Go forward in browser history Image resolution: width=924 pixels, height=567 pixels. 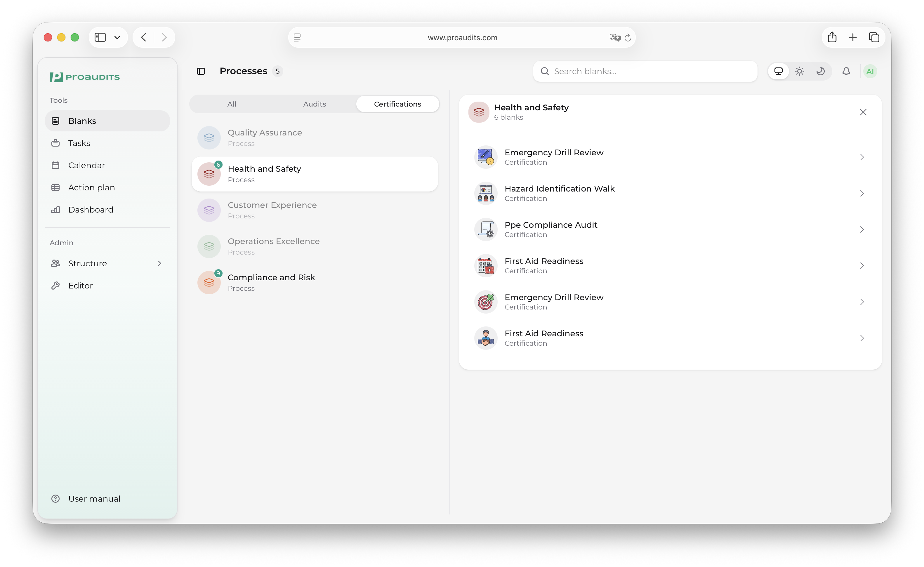click(164, 37)
